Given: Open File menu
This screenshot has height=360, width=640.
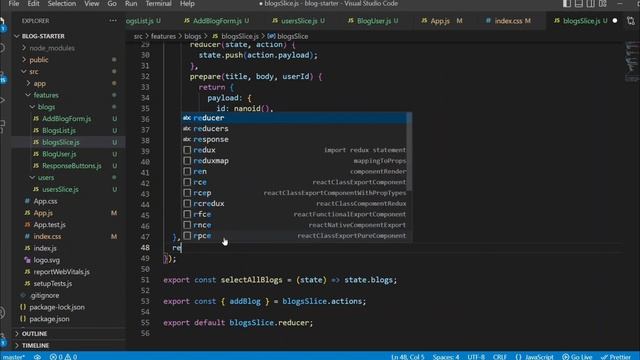Looking at the screenshot, I should [13, 4].
